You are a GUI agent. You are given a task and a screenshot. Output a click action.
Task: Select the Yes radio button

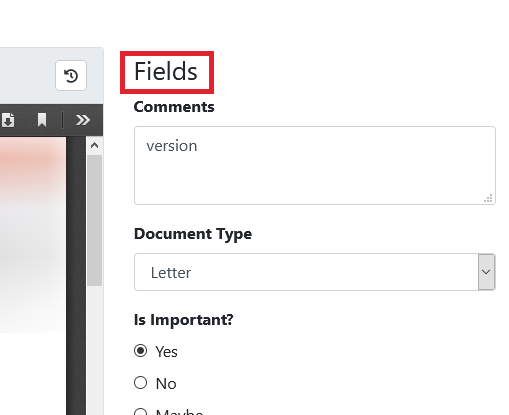[140, 351]
